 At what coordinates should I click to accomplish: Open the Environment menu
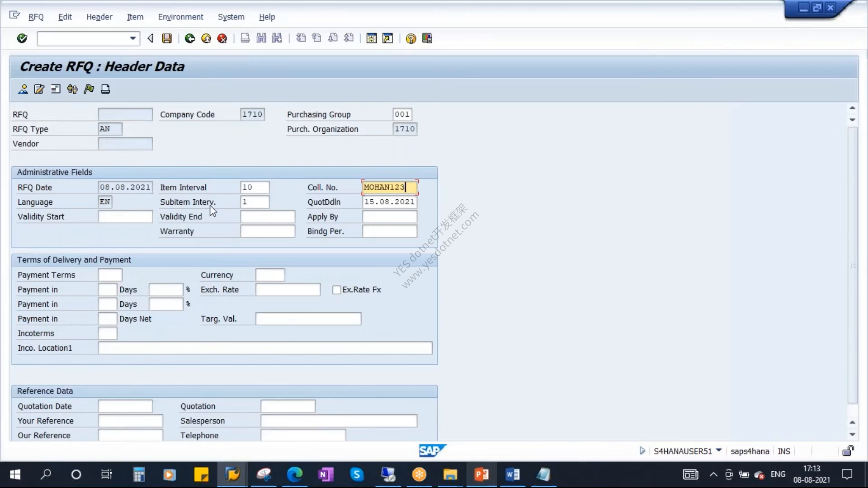click(180, 17)
